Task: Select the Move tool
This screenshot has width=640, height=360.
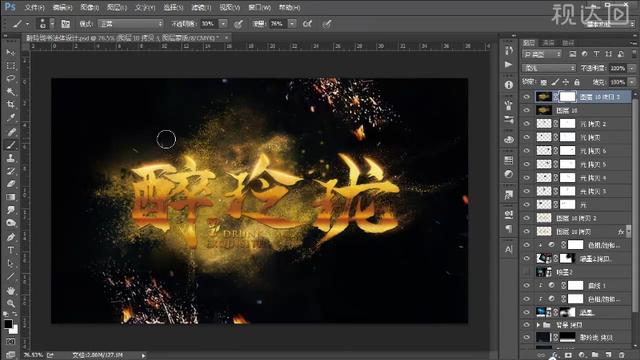Action: tap(11, 53)
